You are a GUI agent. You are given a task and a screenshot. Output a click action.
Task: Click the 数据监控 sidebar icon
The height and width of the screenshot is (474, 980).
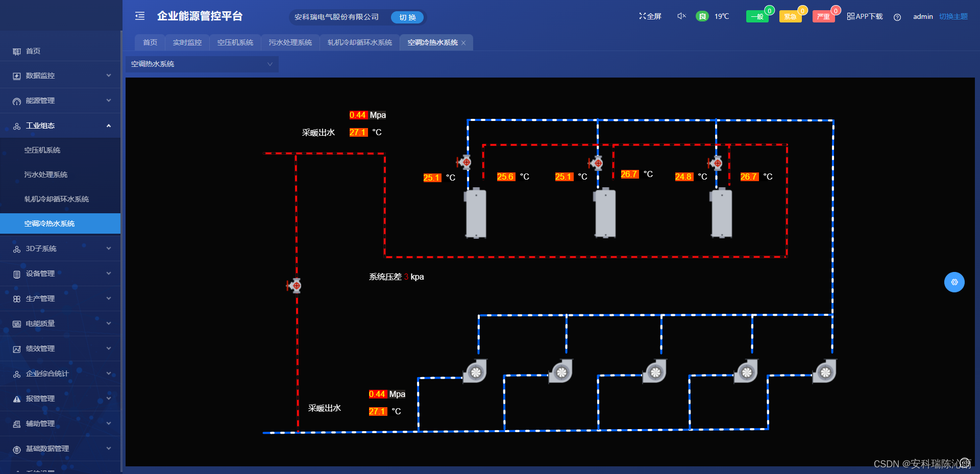click(x=17, y=76)
